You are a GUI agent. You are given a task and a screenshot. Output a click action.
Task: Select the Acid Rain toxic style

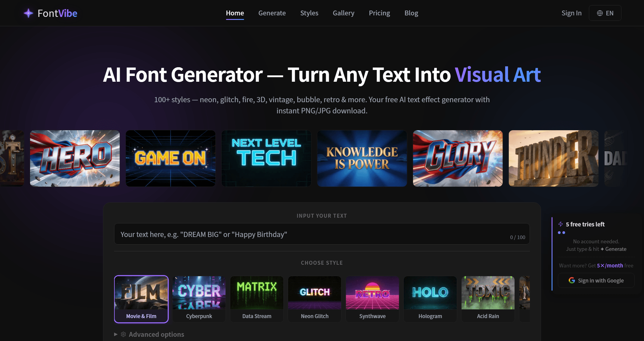coord(488,298)
